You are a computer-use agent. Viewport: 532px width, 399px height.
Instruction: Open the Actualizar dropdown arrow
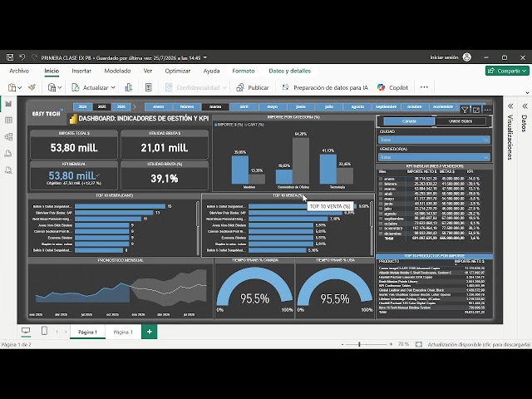pos(113,87)
